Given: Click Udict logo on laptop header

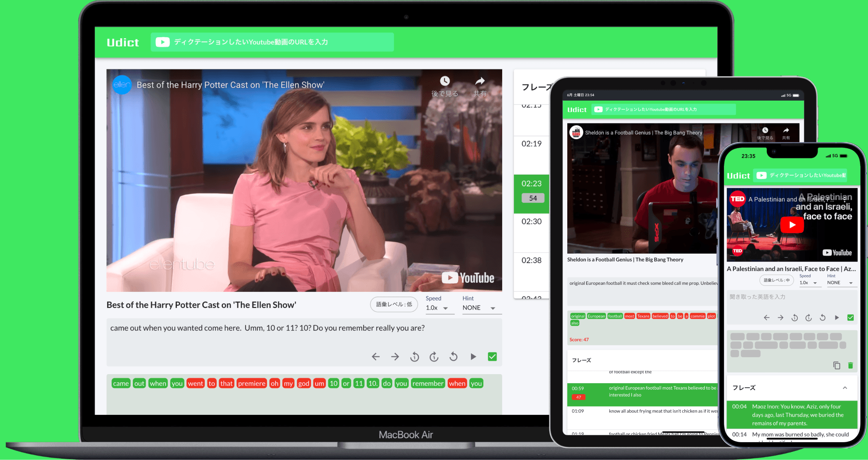Looking at the screenshot, I should click(123, 42).
